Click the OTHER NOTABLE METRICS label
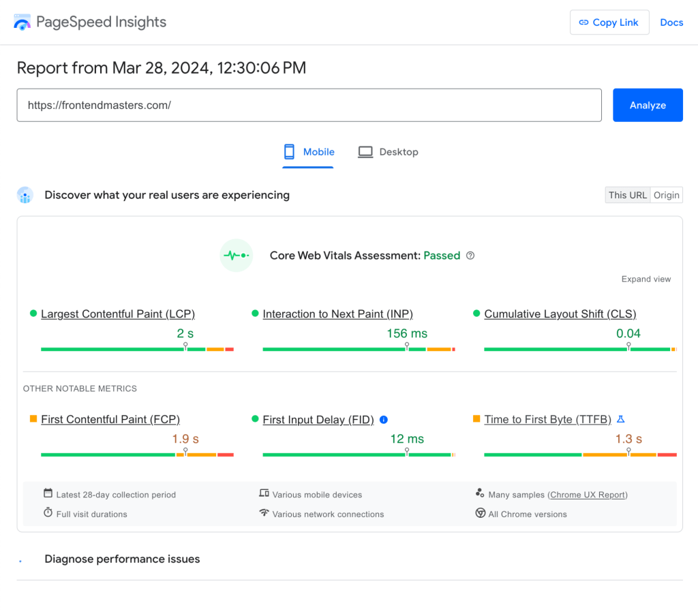Screen dimensions: 698x616 click(x=80, y=388)
